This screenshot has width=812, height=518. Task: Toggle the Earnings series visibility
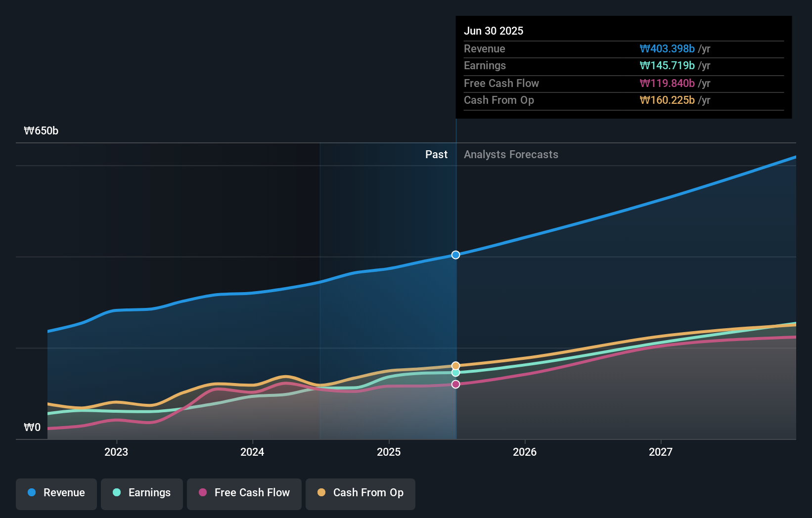coord(141,493)
